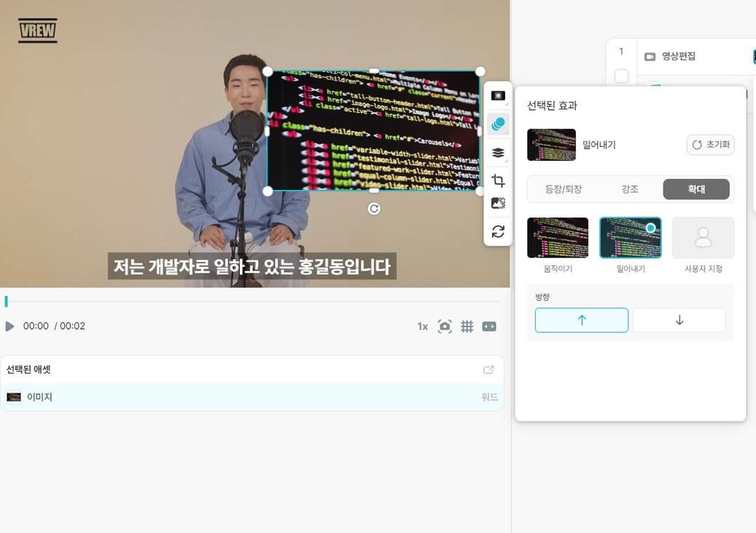
Task: Check the clip 1 checkbox
Action: coord(622,76)
